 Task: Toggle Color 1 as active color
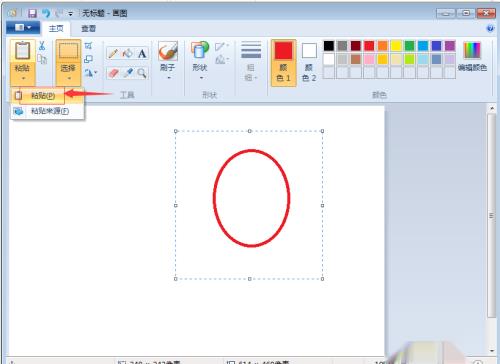[283, 63]
